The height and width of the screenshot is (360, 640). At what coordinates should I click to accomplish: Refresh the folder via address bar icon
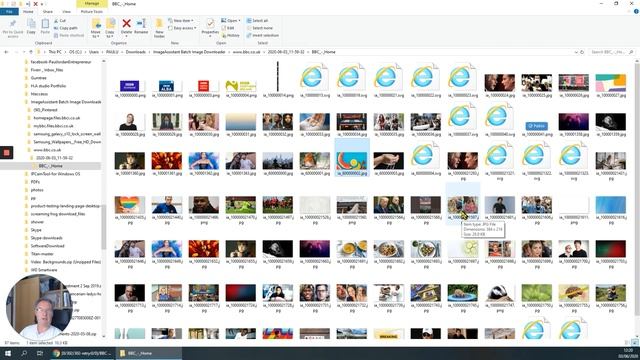(582, 52)
